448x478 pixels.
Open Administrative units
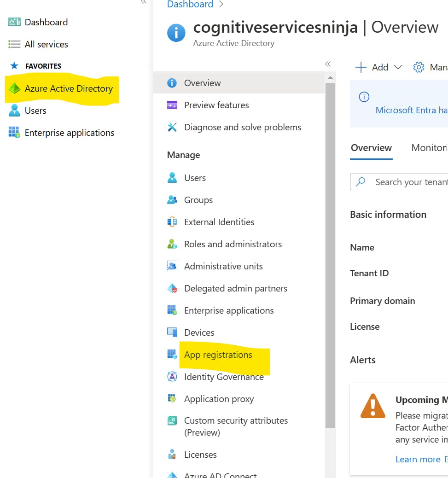[223, 266]
